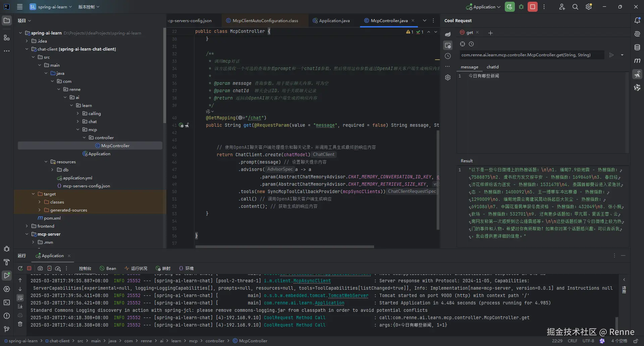
Task: Toggle the Project tool window folder icon
Action: [7, 20]
